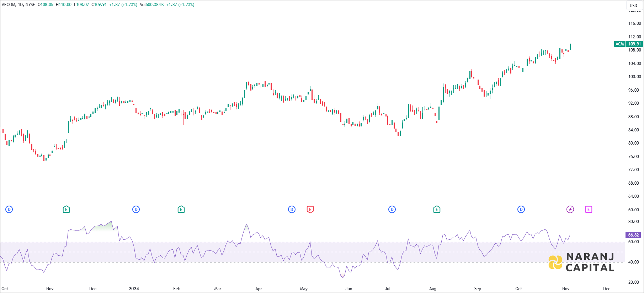
Task: Click the Naranj Capital logo
Action: [x=581, y=262]
